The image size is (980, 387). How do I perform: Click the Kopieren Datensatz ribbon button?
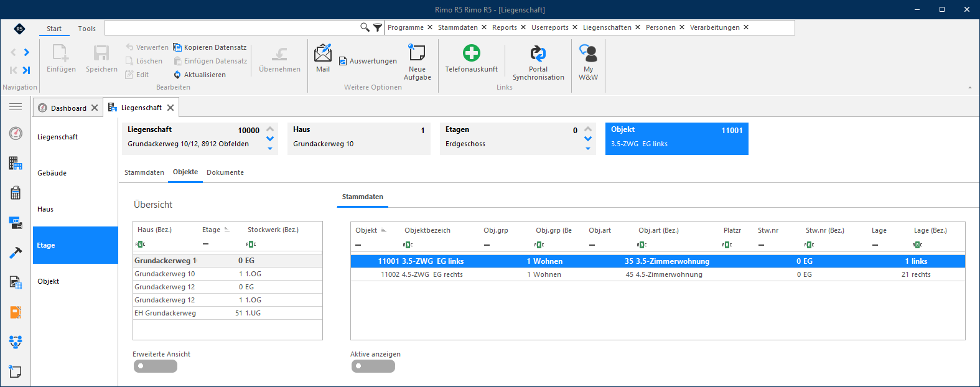(210, 47)
